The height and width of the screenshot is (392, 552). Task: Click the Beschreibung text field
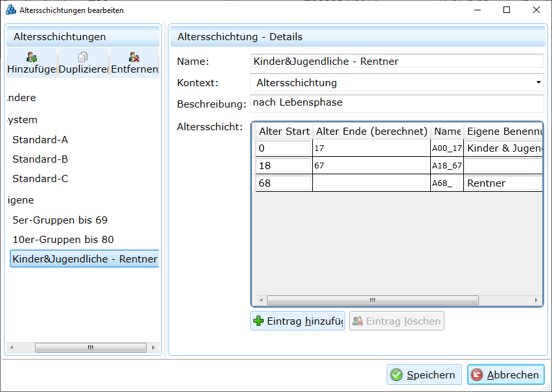coord(397,103)
